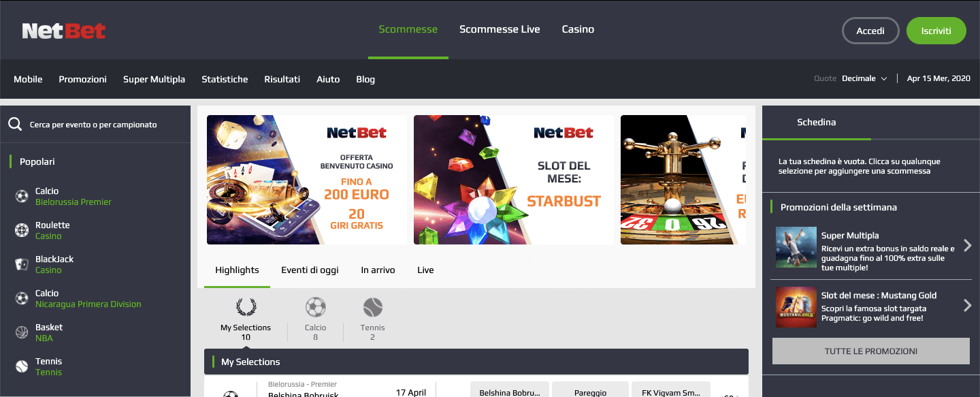Filter highlights by Tennis ball icon

(x=373, y=308)
